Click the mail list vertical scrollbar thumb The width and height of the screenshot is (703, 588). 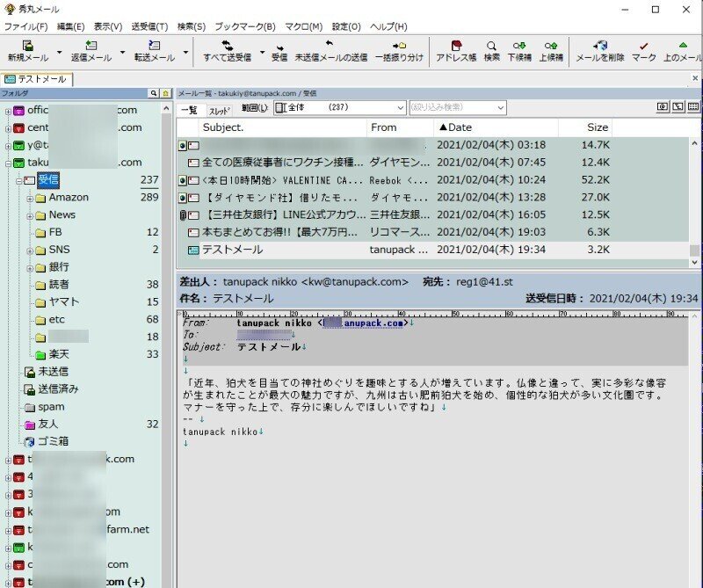[694, 250]
